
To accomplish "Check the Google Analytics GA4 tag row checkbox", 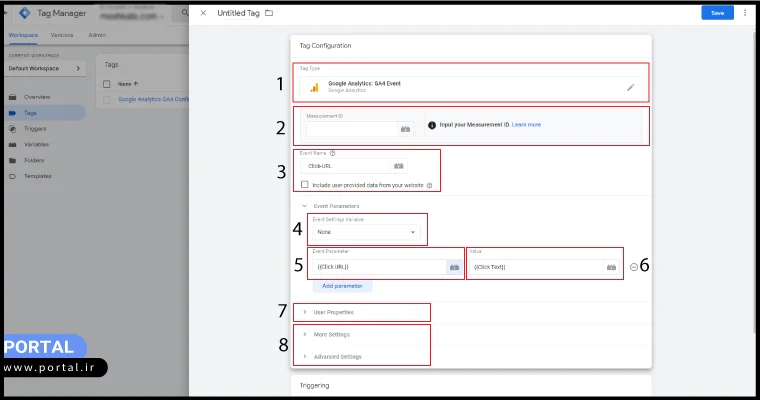I will (x=107, y=100).
